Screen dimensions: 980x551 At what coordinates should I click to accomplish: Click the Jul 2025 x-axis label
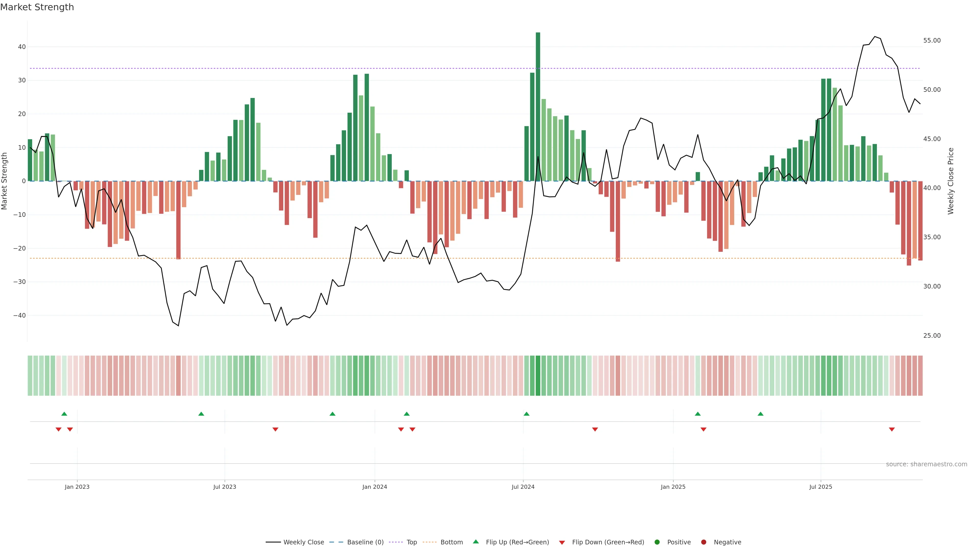820,487
